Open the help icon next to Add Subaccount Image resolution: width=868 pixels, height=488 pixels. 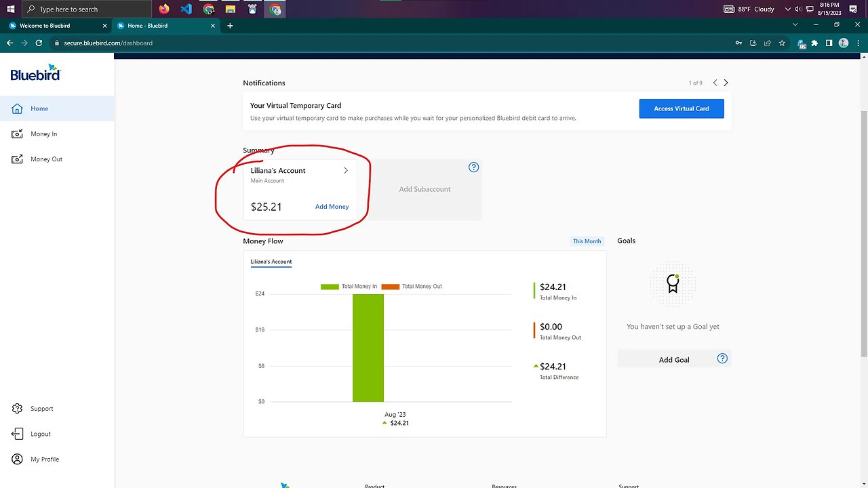474,167
